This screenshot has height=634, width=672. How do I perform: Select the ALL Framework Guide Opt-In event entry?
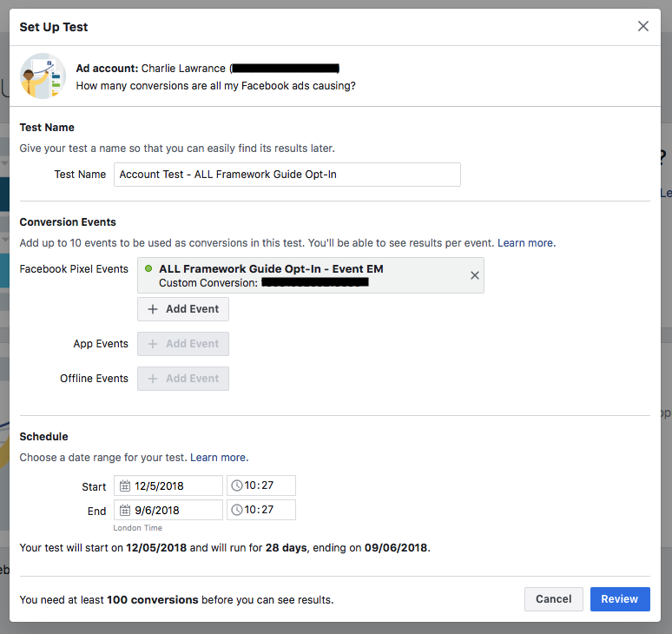click(x=311, y=275)
